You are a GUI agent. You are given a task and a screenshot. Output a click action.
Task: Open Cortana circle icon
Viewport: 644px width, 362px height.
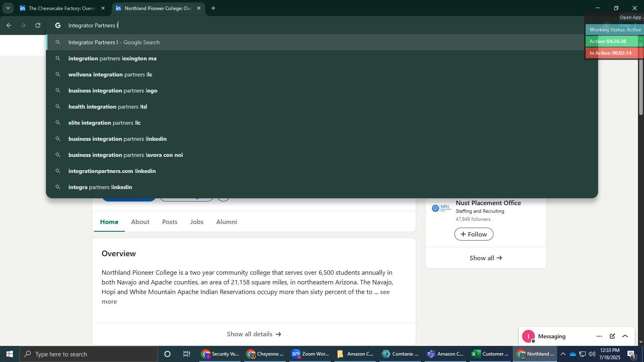[x=167, y=354]
